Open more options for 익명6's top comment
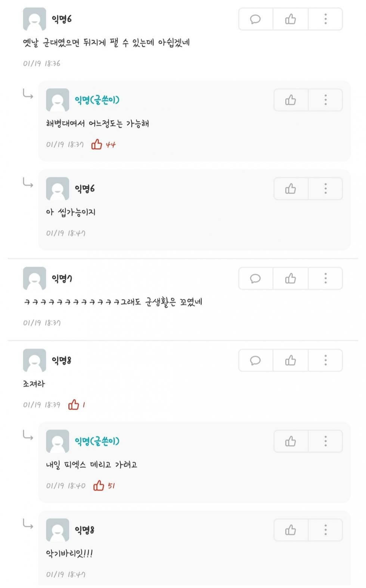366x588 pixels. point(325,19)
